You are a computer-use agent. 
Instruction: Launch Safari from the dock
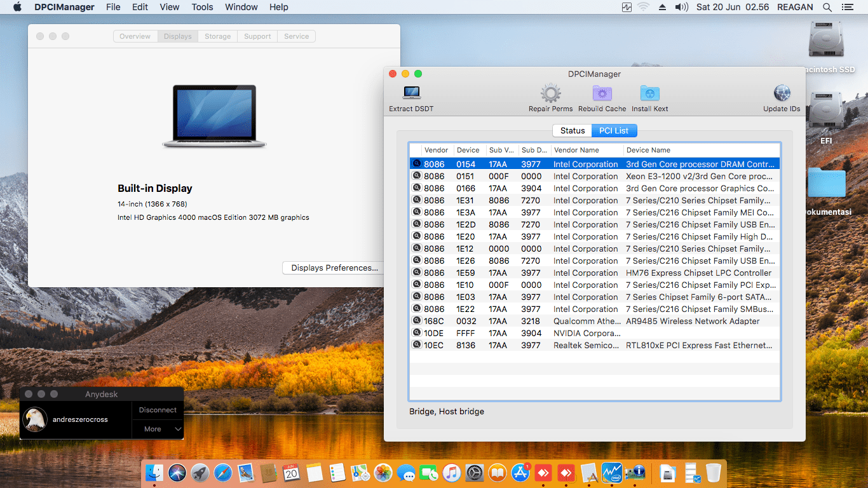click(x=222, y=473)
